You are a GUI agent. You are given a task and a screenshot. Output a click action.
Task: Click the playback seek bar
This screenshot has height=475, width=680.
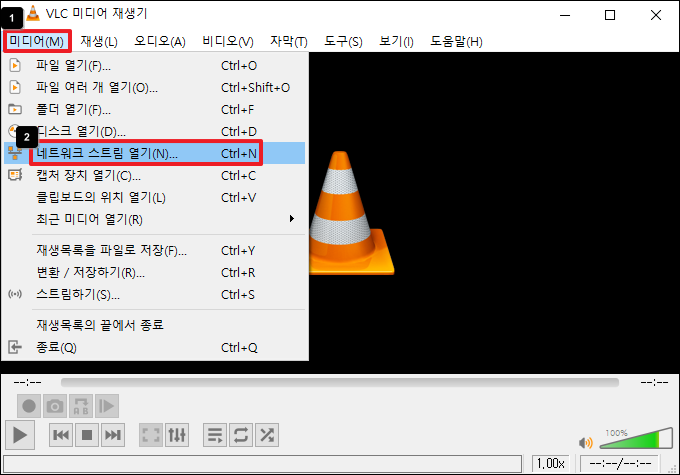tap(340, 382)
